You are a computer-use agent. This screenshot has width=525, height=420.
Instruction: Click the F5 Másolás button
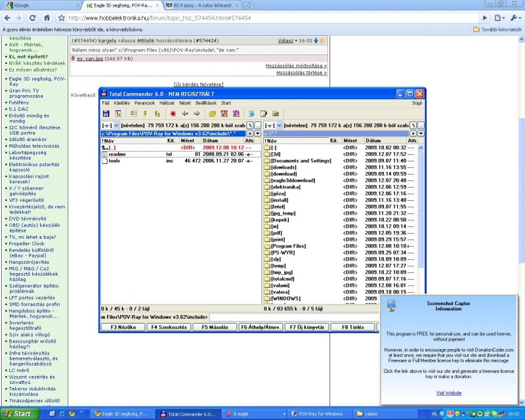pyautogui.click(x=215, y=327)
